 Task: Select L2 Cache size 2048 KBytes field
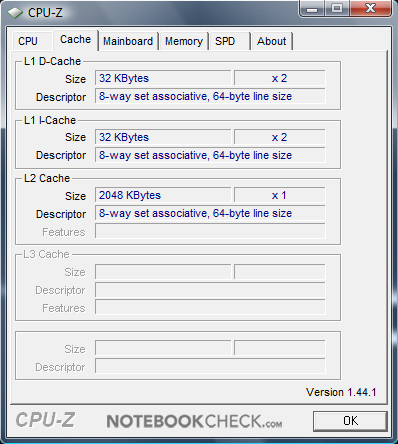coord(163,195)
